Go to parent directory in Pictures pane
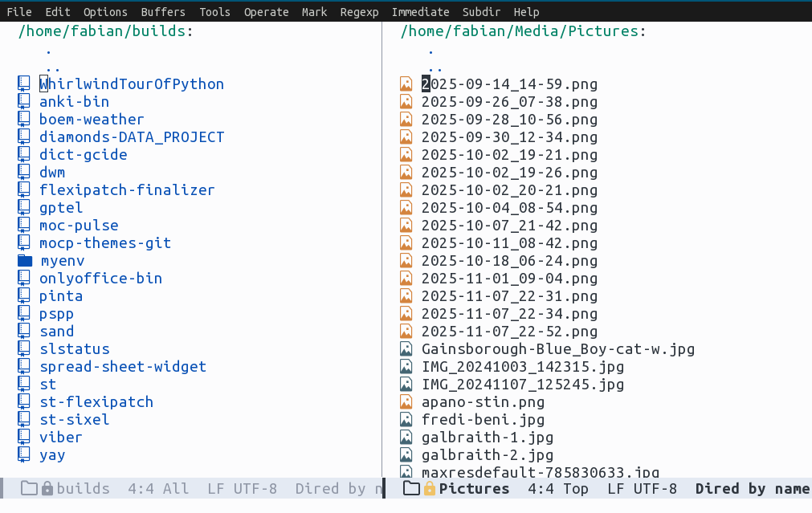 click(x=435, y=67)
